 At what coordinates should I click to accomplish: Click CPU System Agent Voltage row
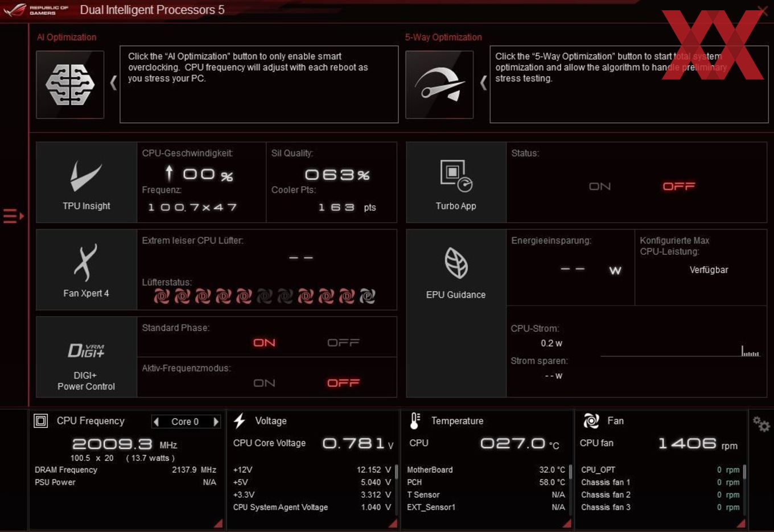pos(312,508)
